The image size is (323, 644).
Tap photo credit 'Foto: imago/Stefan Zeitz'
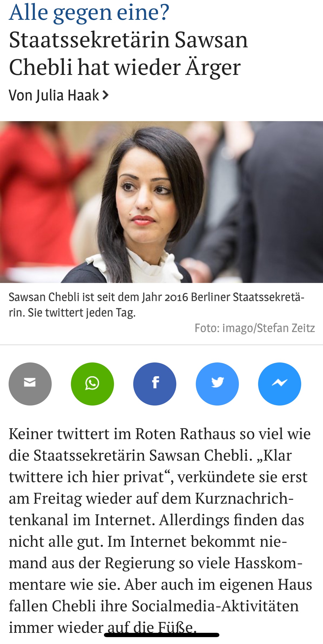[255, 328]
